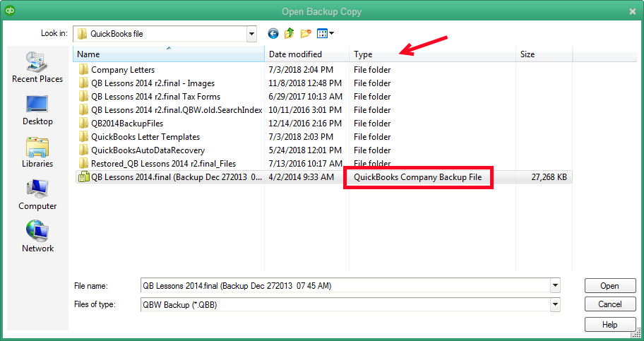Click the QBW Backup (*.QBB) file type field
644x341 pixels.
(x=345, y=304)
